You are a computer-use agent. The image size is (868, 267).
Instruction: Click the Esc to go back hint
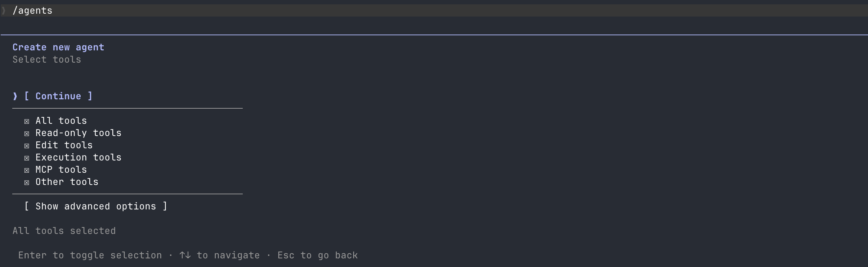click(x=318, y=255)
